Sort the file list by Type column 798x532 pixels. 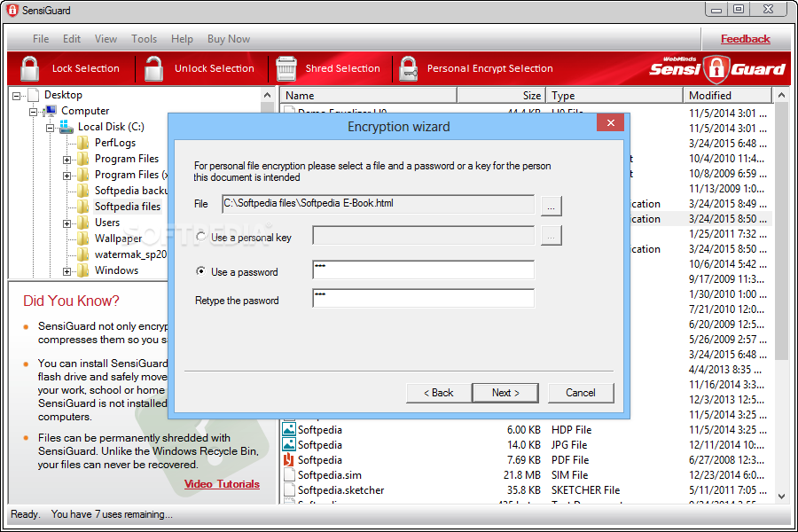tap(614, 95)
